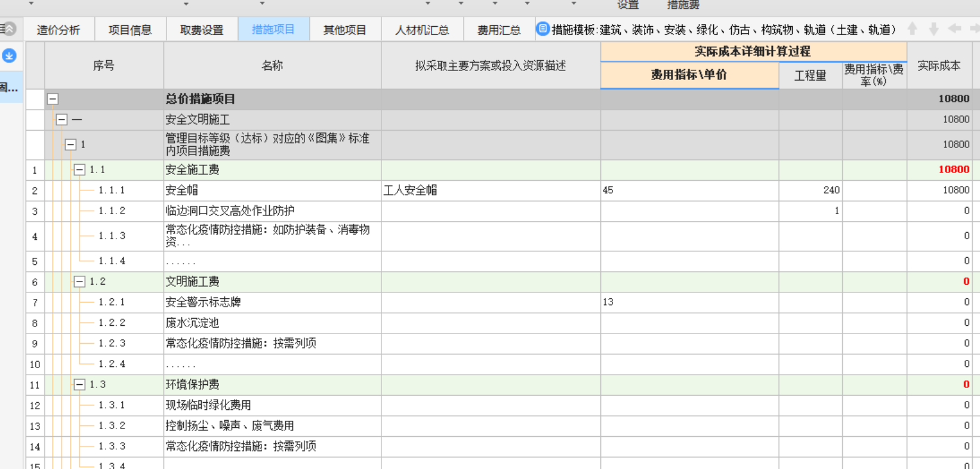
Task: Collapse the 1.2 文明施工费 group
Action: tap(79, 282)
